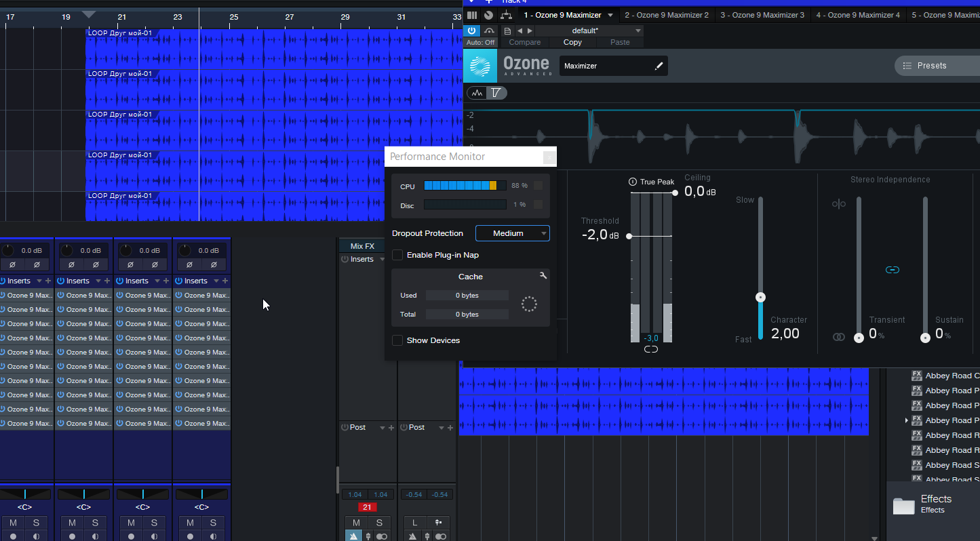Open Inserts dropdown arrow on third channel
Image resolution: width=980 pixels, height=541 pixels.
tap(157, 281)
